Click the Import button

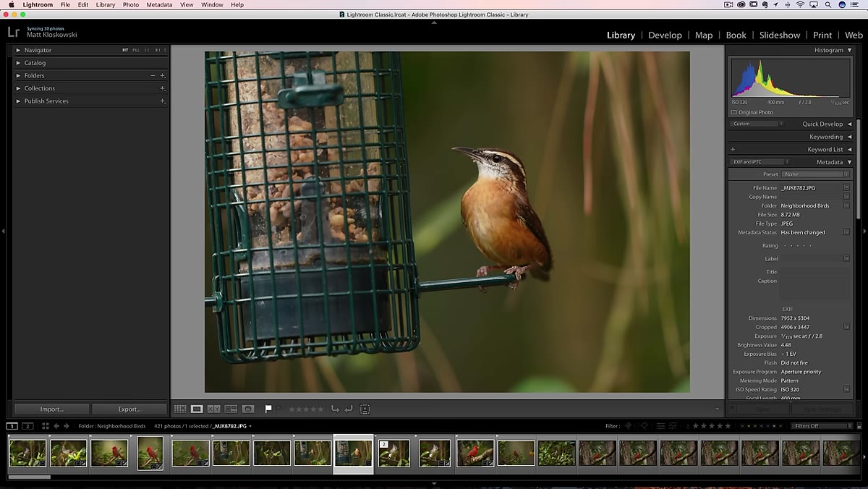[51, 409]
